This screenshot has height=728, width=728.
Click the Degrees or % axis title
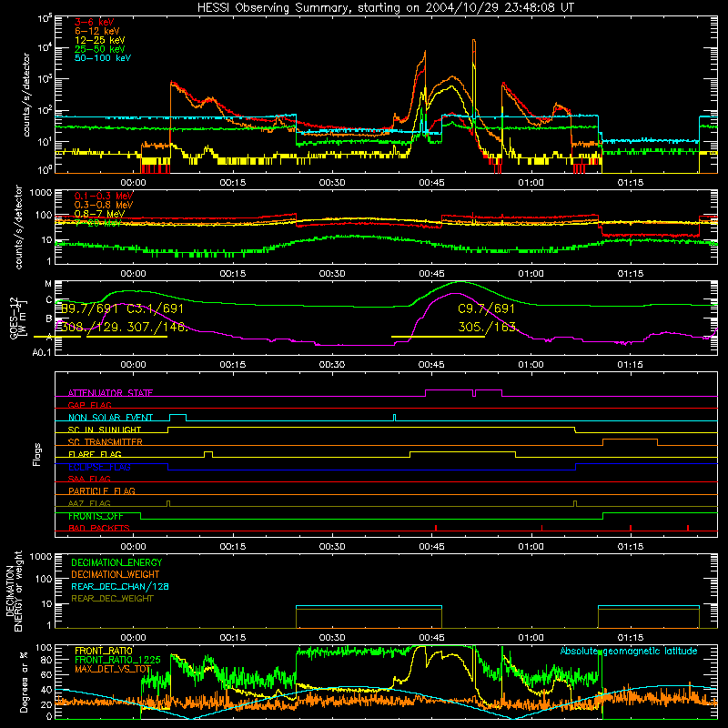tap(24, 682)
